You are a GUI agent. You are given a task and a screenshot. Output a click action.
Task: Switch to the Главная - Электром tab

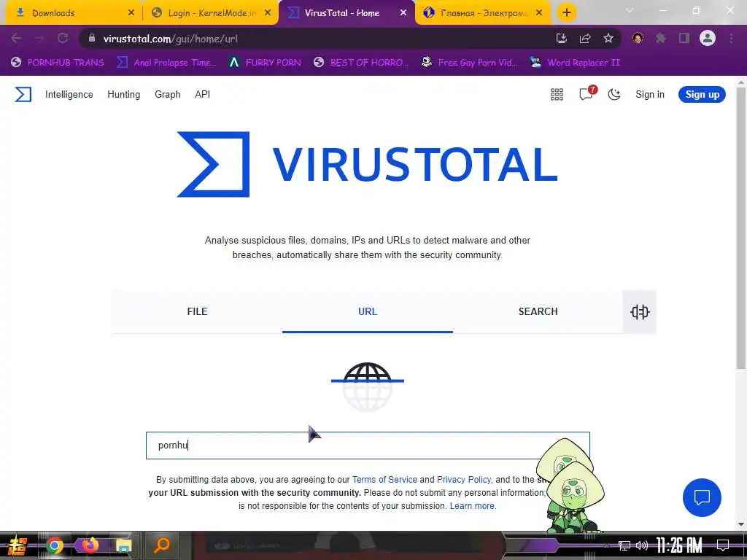click(483, 13)
